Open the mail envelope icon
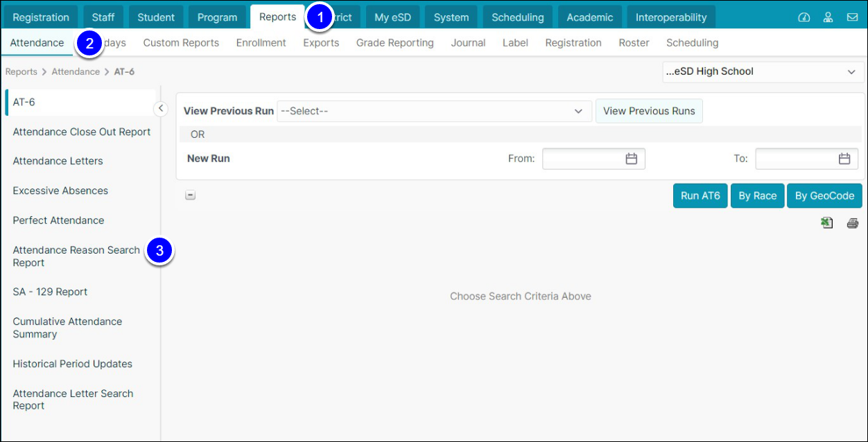 pyautogui.click(x=852, y=17)
